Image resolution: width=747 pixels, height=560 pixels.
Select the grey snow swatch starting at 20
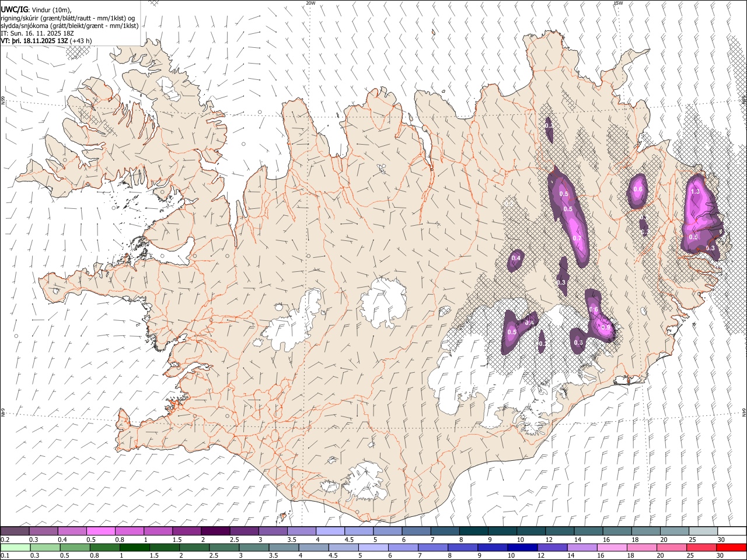click(674, 531)
